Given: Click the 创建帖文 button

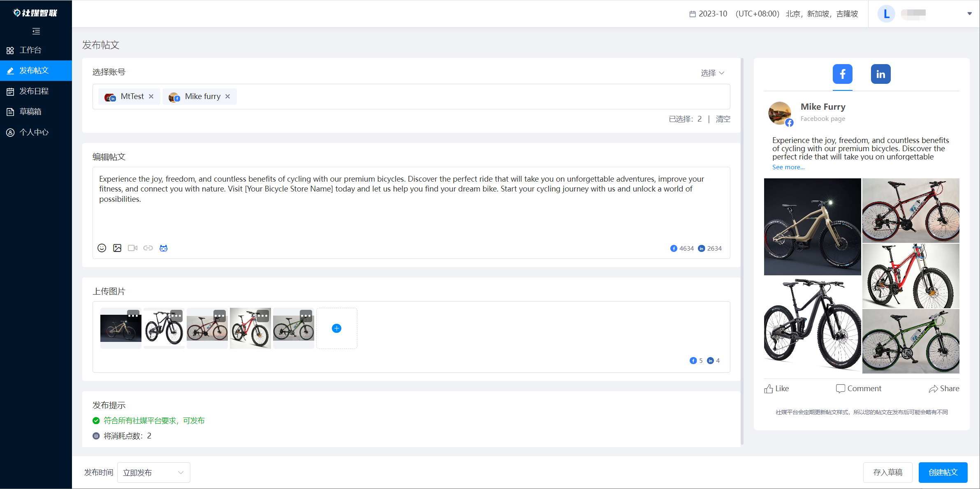Looking at the screenshot, I should tap(943, 473).
